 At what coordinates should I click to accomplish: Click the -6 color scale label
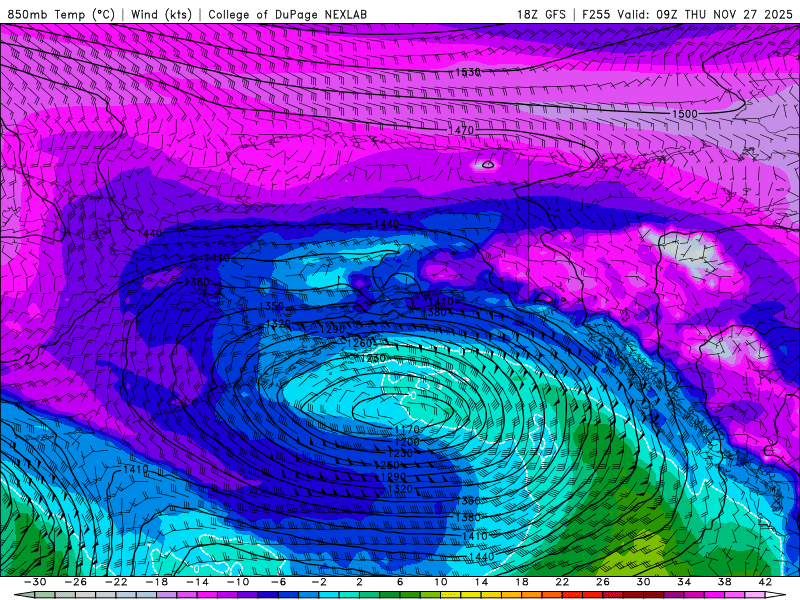pyautogui.click(x=279, y=582)
